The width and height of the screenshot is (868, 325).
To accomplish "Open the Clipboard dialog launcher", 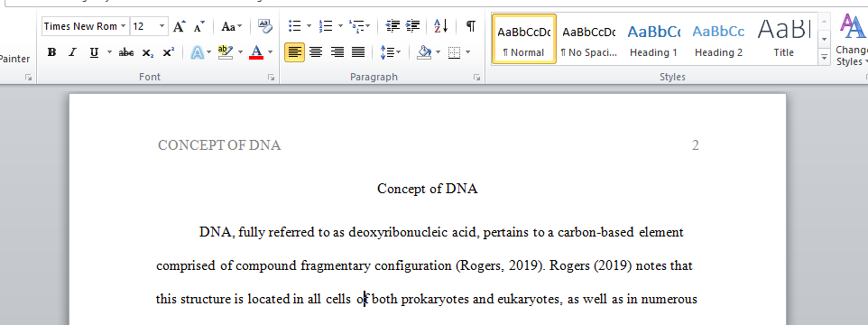I will (x=28, y=78).
